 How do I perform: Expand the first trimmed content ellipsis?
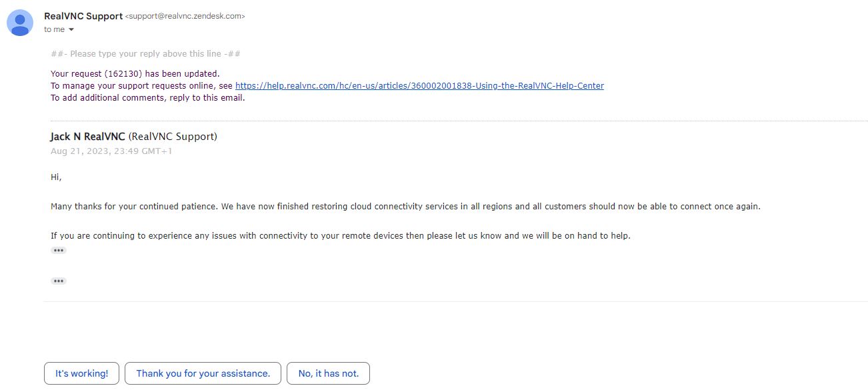click(x=59, y=251)
